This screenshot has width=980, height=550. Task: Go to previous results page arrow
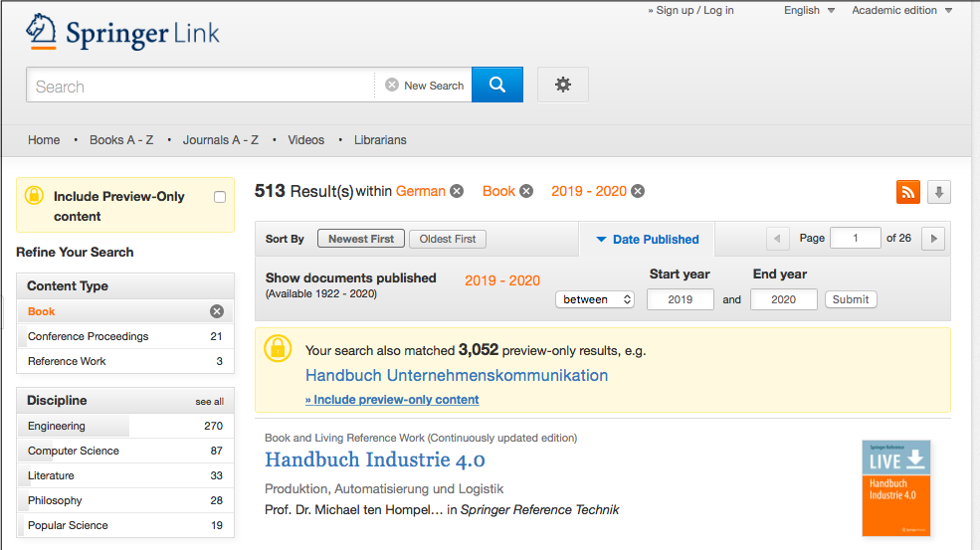coord(777,238)
